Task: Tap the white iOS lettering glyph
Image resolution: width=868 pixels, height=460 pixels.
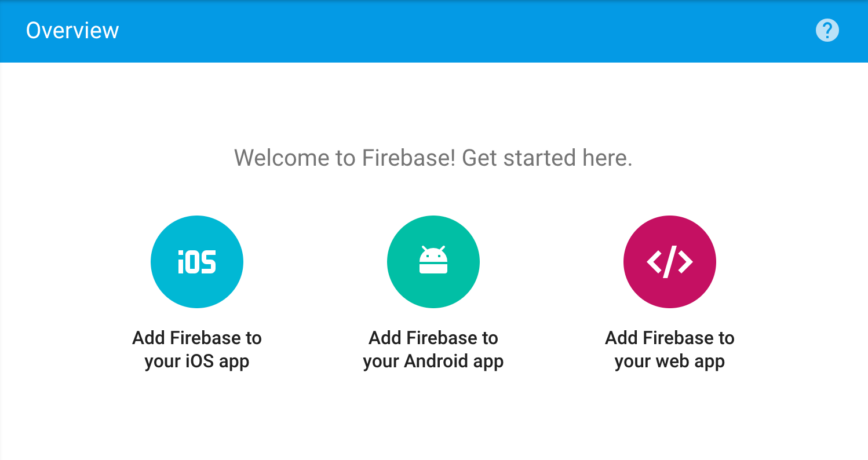Action: point(197,262)
